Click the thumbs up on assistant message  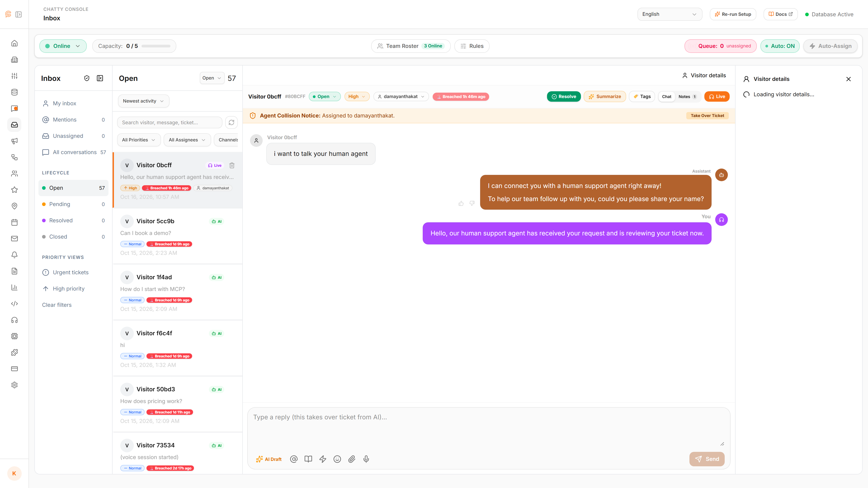click(461, 203)
